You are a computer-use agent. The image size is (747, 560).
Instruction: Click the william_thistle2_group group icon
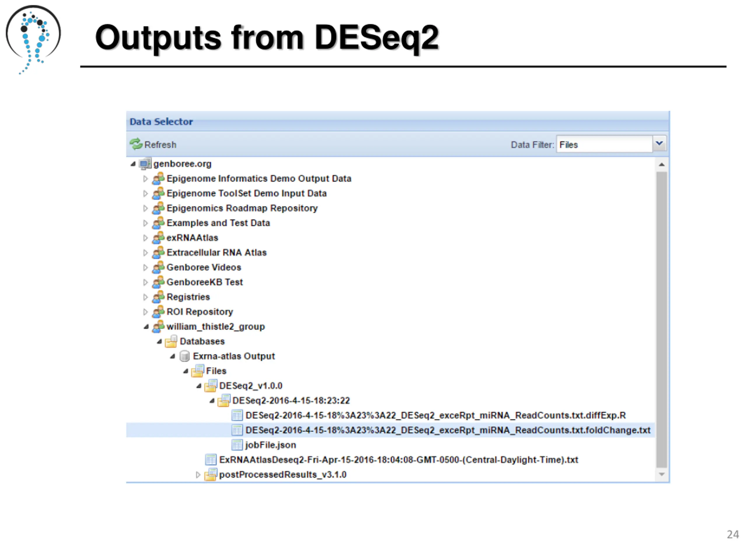[x=158, y=326]
